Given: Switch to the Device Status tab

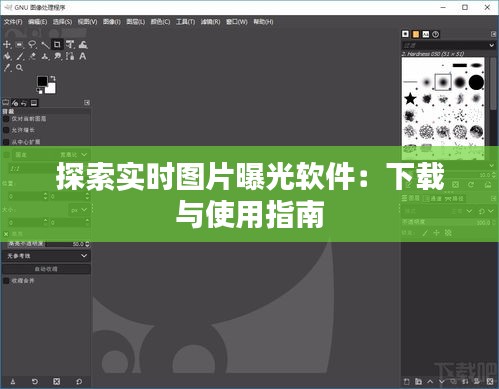Looking at the screenshot, I should (15, 103).
